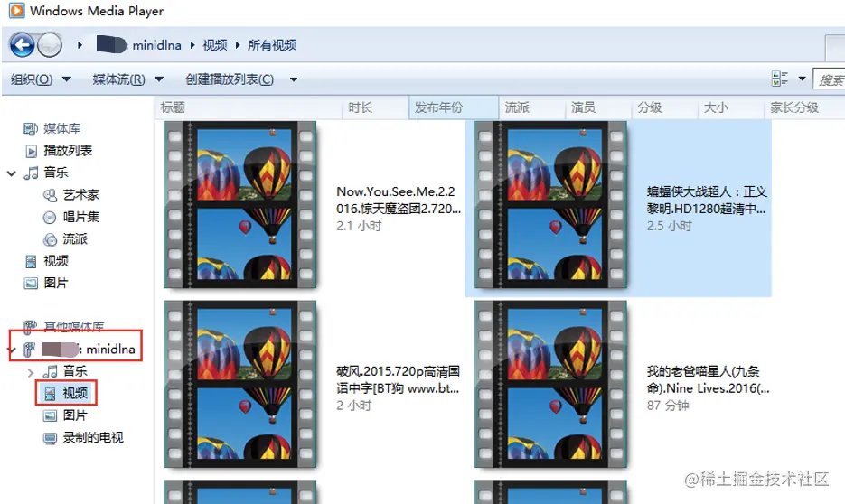Click title text 蝙蝠侠大战超人：正义黎明
Screen dimensions: 845x504
707,200
